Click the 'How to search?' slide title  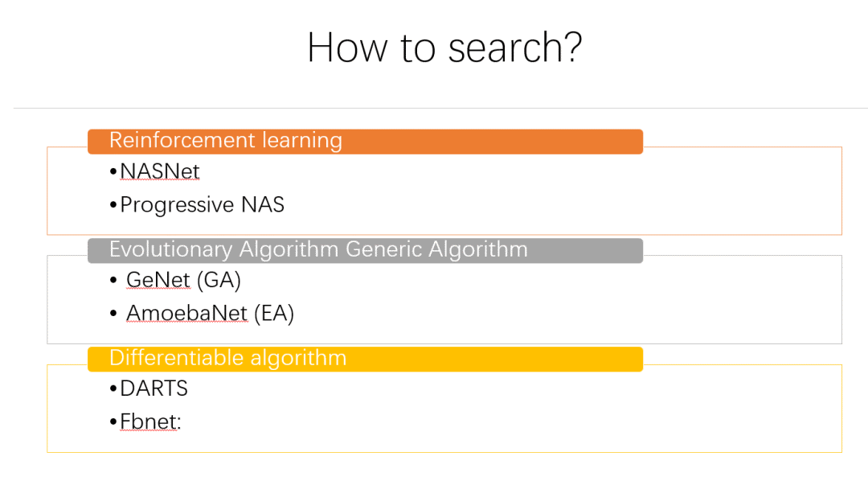point(444,47)
